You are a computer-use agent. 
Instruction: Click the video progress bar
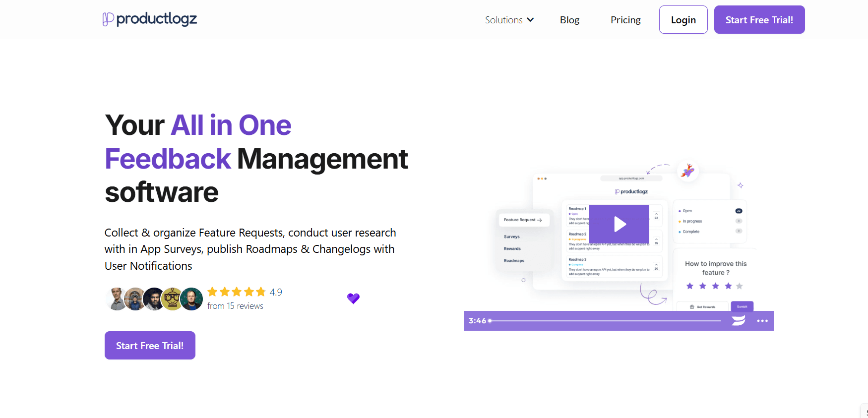pos(605,321)
